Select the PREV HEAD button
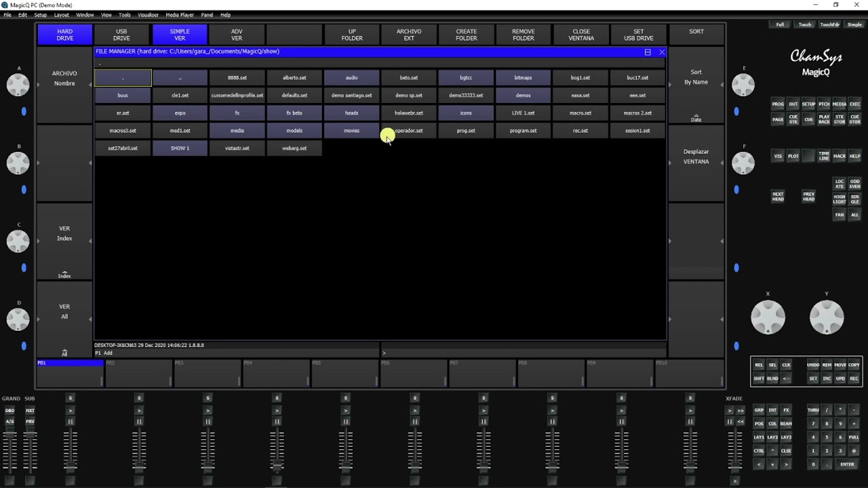868x488 pixels. [x=808, y=197]
